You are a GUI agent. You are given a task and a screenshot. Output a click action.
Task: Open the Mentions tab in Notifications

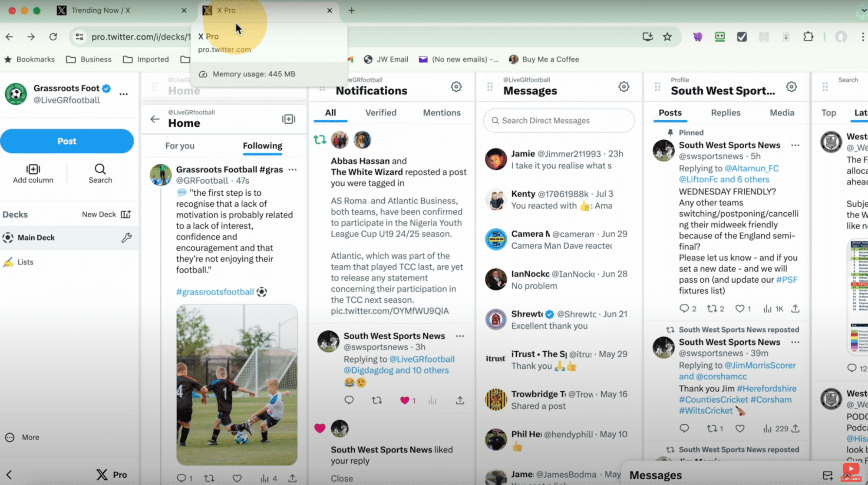(x=441, y=112)
